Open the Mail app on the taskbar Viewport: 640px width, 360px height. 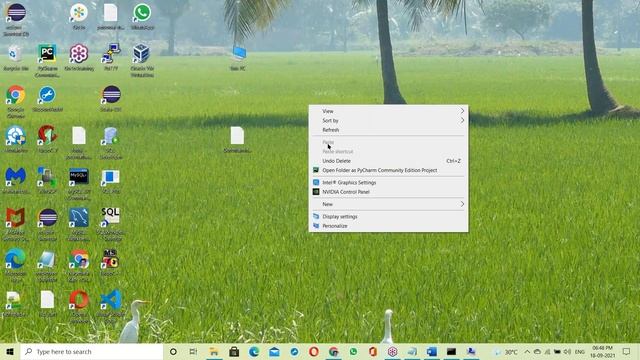(x=274, y=351)
